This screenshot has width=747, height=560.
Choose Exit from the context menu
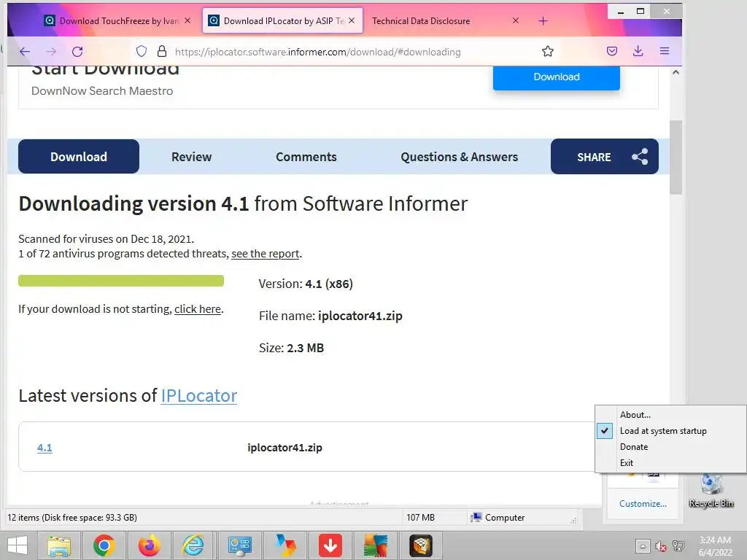671,463
